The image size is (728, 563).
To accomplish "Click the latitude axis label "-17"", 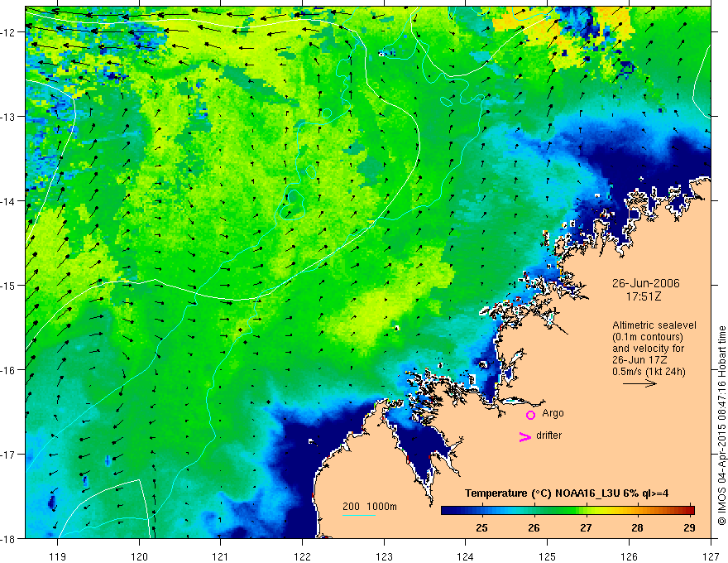I will click(x=8, y=455).
